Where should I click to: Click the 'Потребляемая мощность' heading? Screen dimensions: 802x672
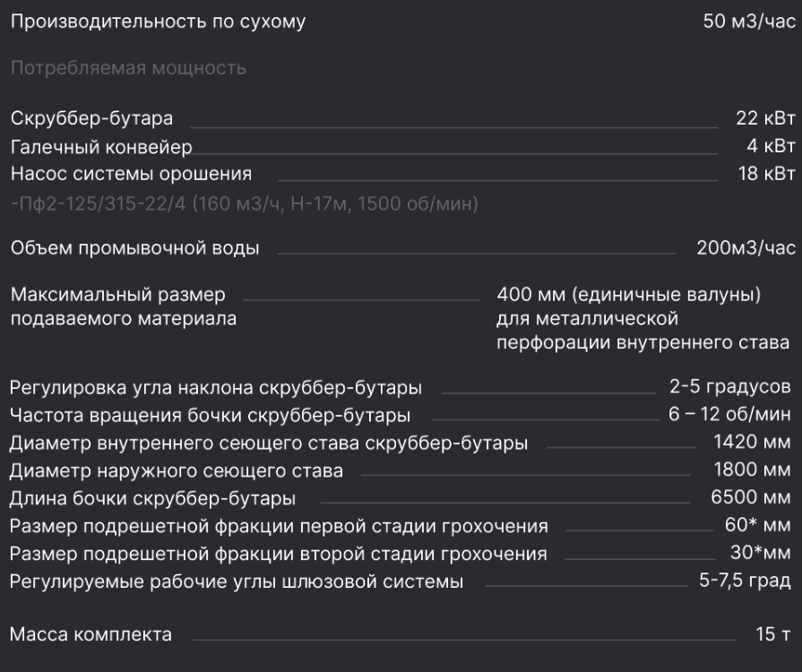(x=128, y=68)
